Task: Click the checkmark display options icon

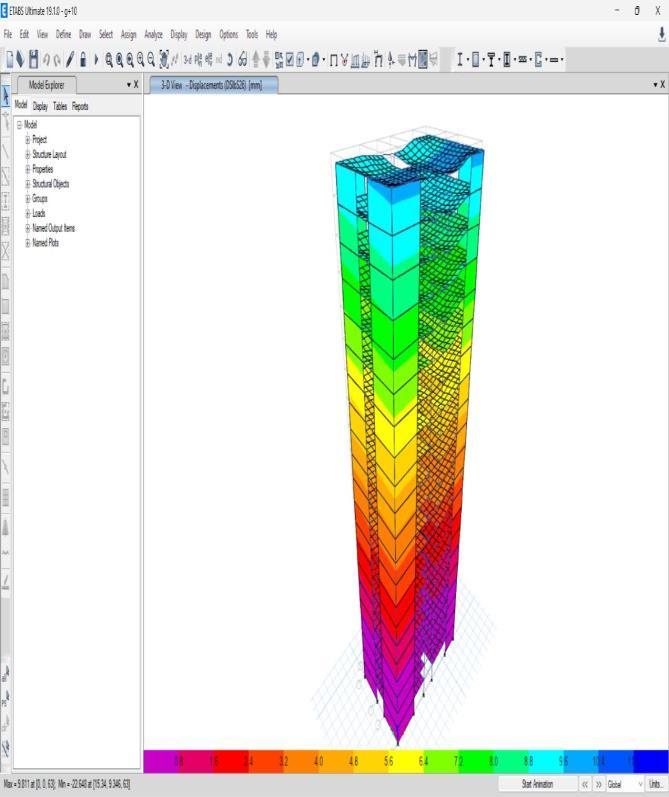Action: (x=290, y=59)
